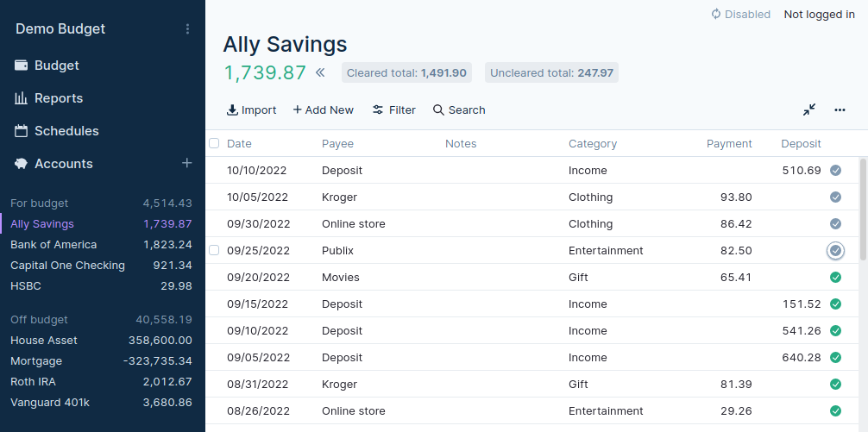The image size is (868, 432).
Task: Click the sync Disabled icon
Action: 715,14
